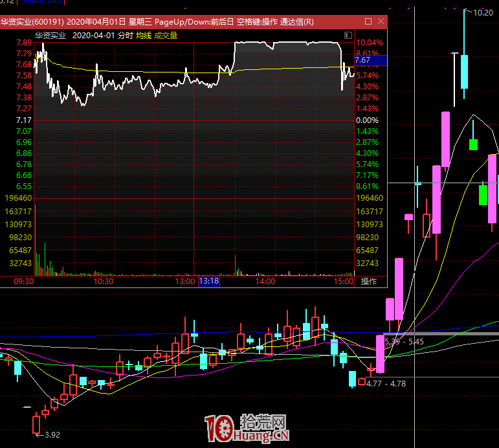The image size is (499, 448).
Task: Click the 10.20 high price annotation
Action: coord(483,13)
